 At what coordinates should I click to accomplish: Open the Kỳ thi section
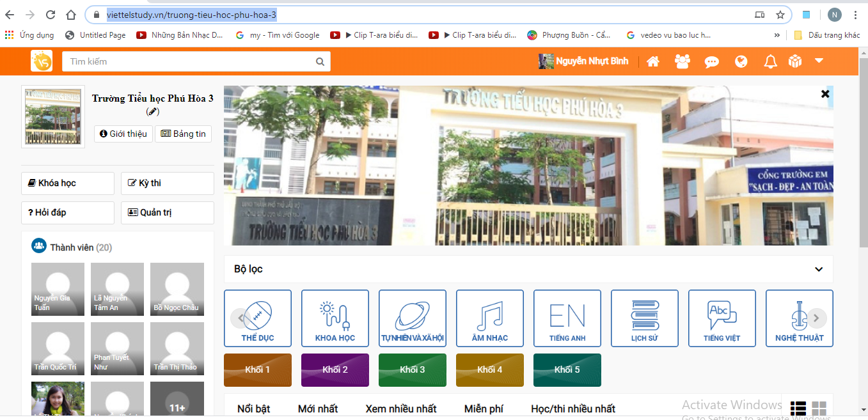tap(168, 183)
